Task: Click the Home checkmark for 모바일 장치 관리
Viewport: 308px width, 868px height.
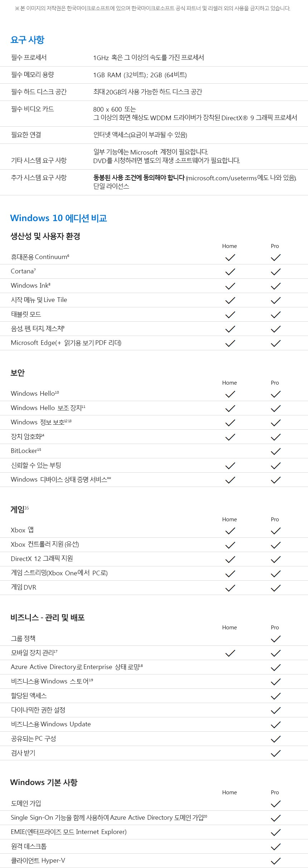Action: click(230, 653)
